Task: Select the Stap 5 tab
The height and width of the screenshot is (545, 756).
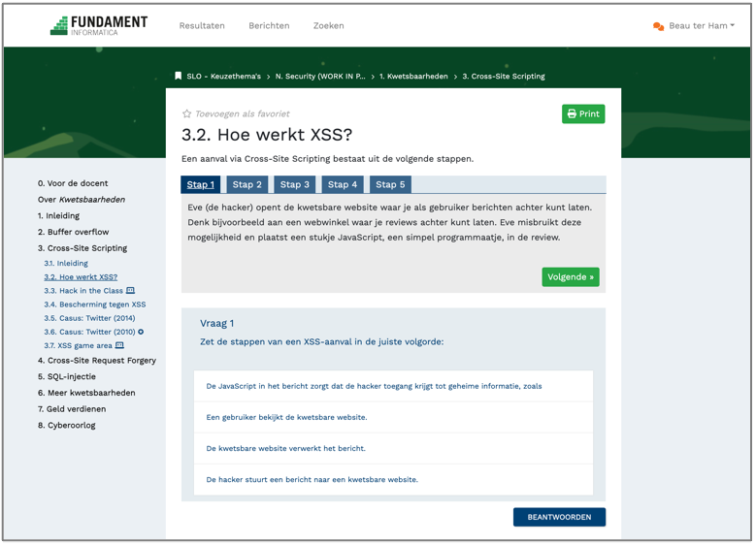Action: tap(390, 184)
